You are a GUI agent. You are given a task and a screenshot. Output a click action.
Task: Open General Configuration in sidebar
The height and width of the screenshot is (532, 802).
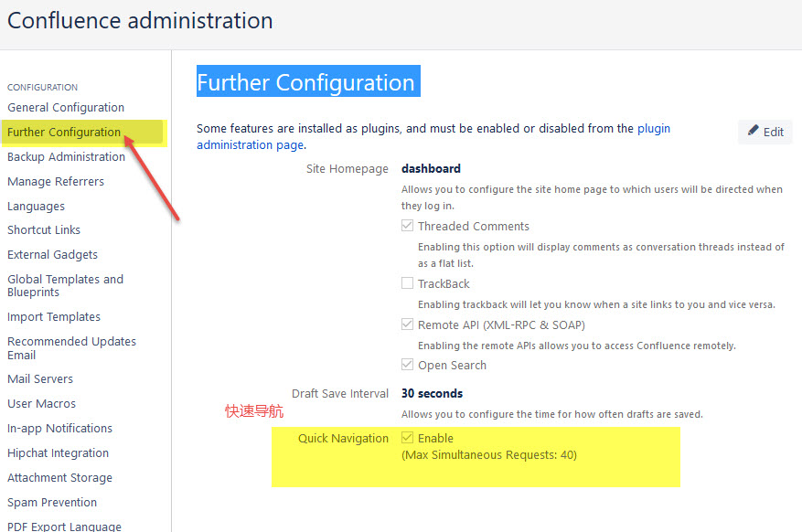click(x=66, y=107)
